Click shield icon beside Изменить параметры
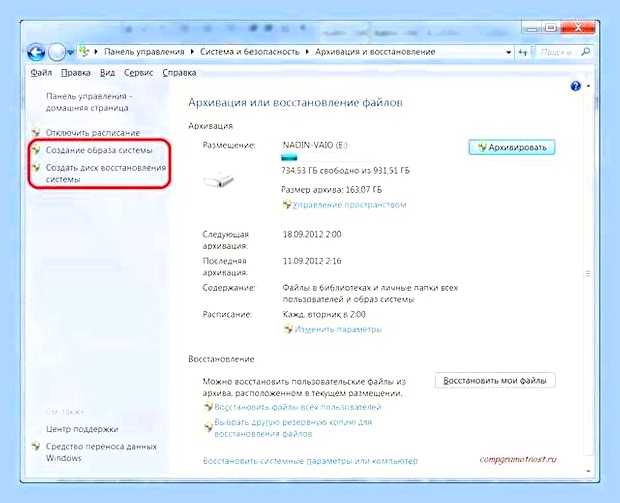Viewport: 620px width, 503px height. pyautogui.click(x=288, y=329)
